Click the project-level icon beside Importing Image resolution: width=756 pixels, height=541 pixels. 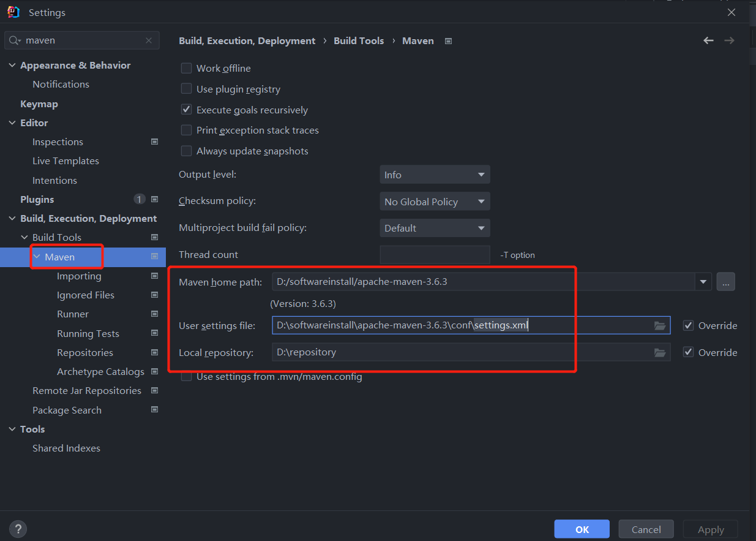[x=154, y=276]
